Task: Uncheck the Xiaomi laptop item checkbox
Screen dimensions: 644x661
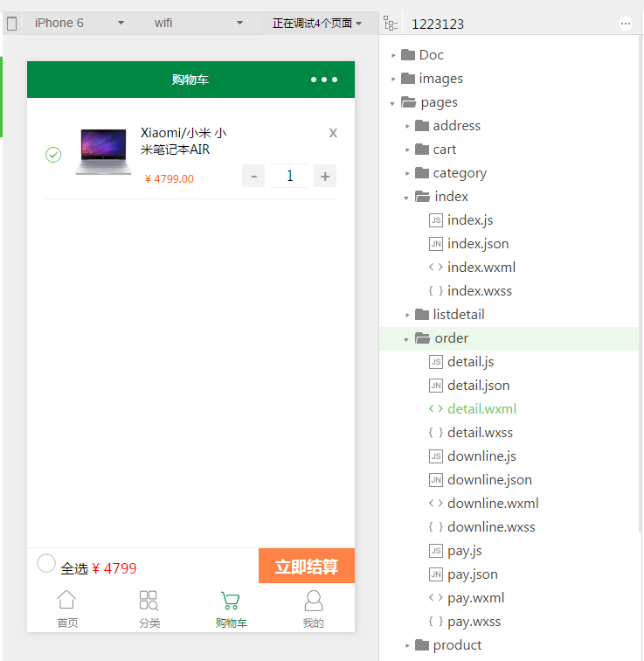Action: click(53, 155)
